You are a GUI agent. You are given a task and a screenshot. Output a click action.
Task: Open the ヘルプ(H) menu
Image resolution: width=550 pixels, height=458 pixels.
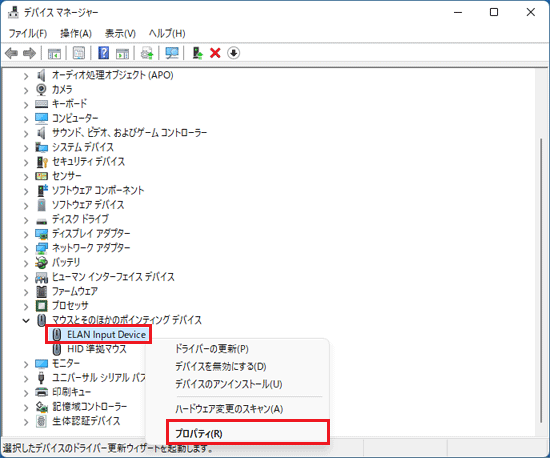[x=167, y=34]
